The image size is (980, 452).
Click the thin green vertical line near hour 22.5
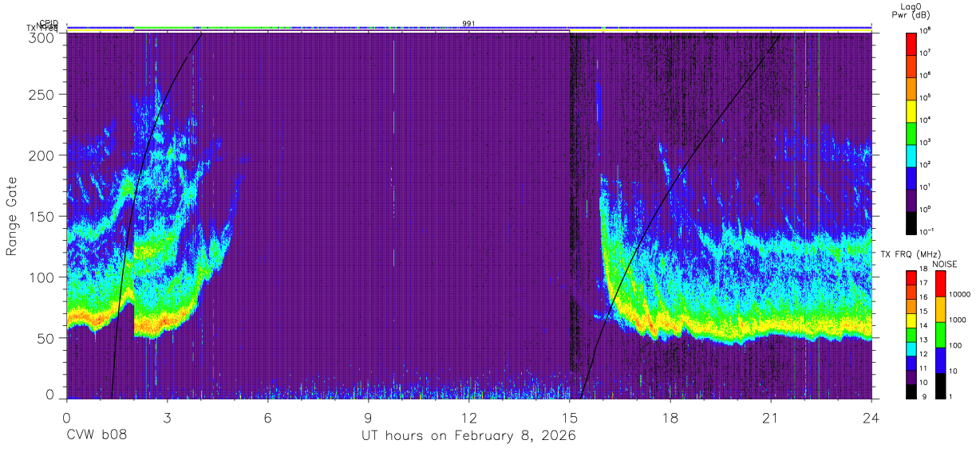point(818,215)
